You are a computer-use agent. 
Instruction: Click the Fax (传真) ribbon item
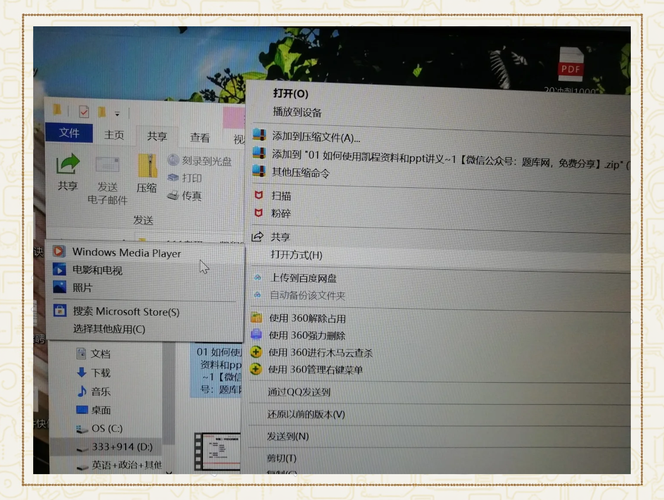(x=184, y=195)
